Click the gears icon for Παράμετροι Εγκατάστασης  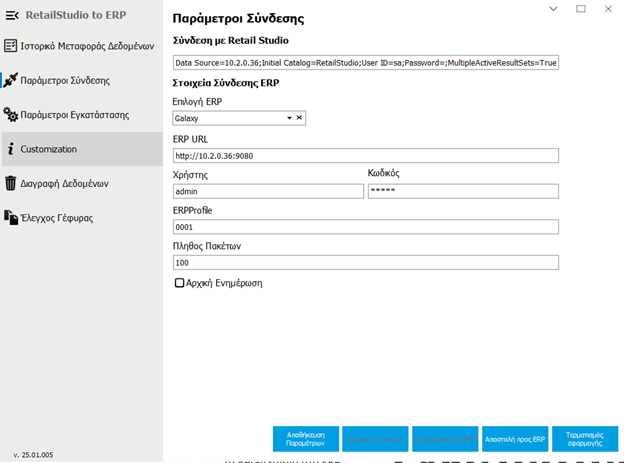(x=10, y=115)
